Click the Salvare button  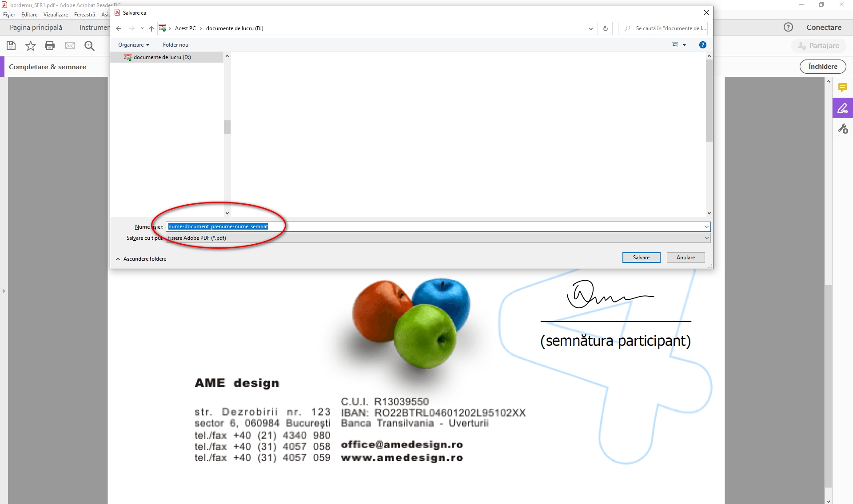click(x=641, y=258)
